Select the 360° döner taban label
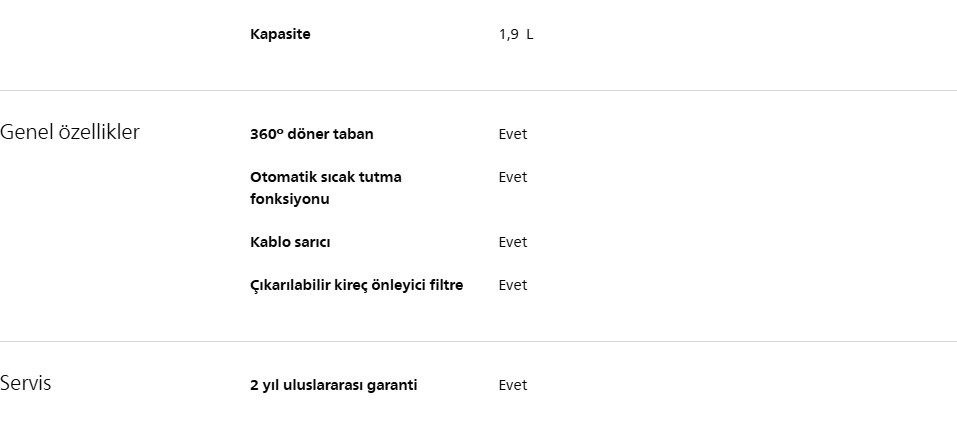Image resolution: width=957 pixels, height=437 pixels. pyautogui.click(x=311, y=134)
